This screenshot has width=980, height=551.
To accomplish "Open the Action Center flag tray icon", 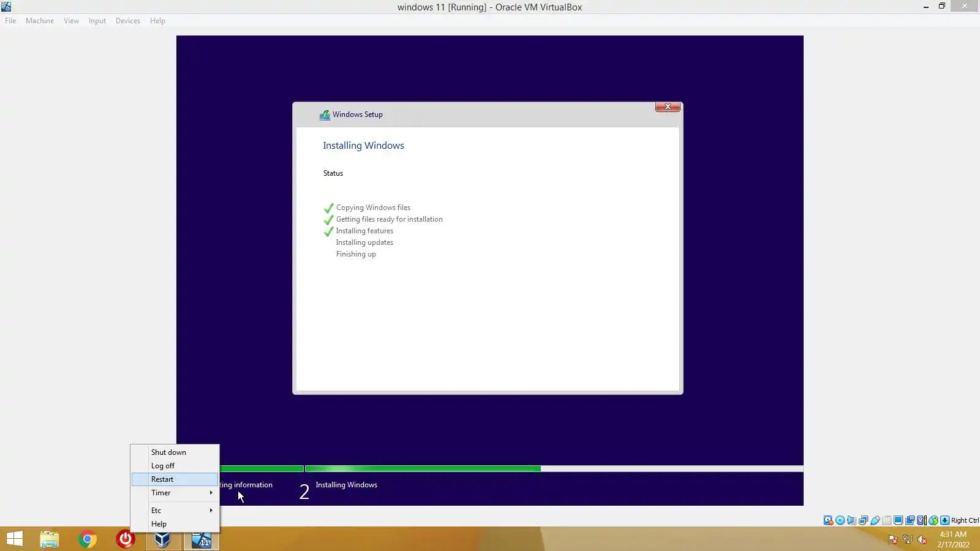I will [892, 539].
